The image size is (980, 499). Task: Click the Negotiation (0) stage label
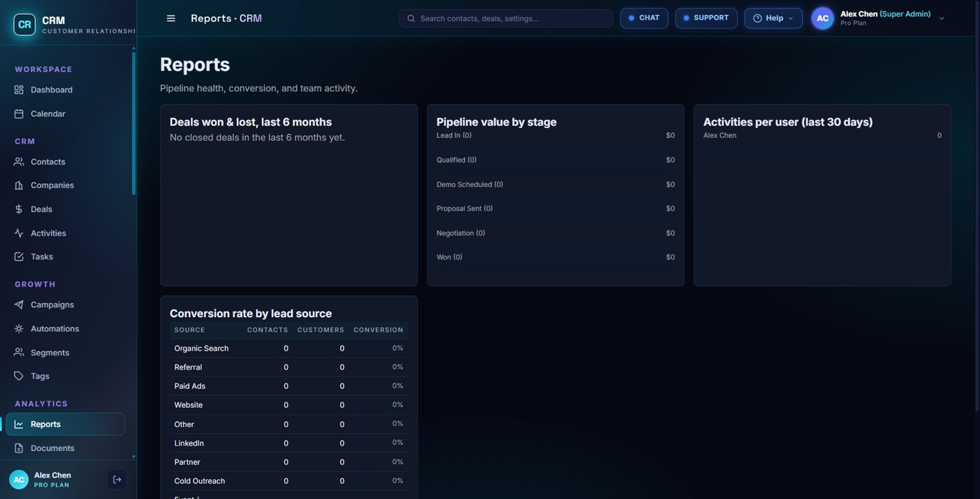pos(461,233)
